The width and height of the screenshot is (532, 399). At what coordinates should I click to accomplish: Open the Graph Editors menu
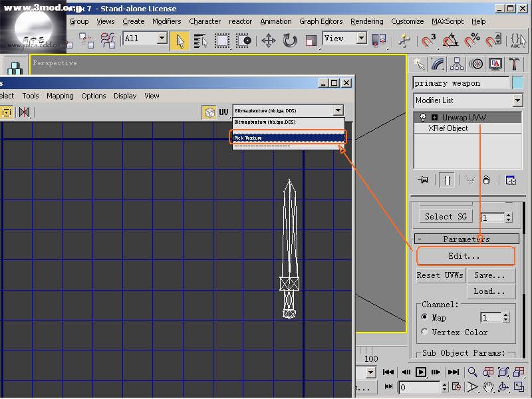click(x=321, y=21)
